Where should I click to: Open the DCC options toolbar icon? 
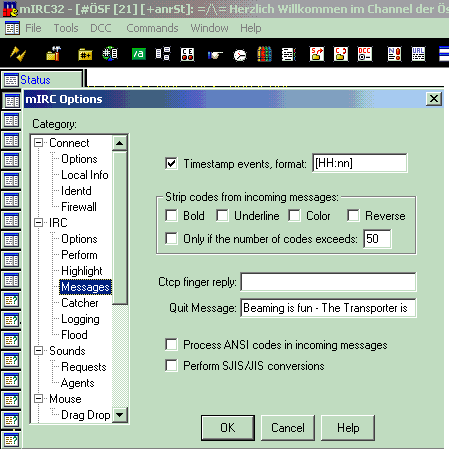click(x=364, y=54)
